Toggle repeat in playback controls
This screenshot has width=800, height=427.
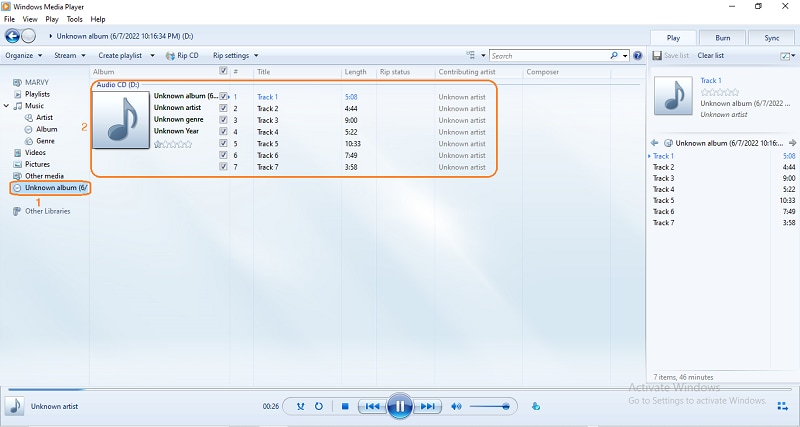tap(319, 406)
